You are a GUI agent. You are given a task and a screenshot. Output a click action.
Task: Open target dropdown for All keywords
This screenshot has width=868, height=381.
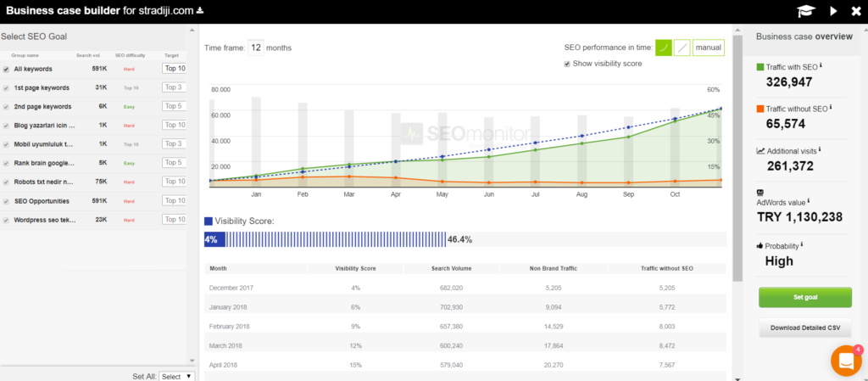pyautogui.click(x=175, y=69)
